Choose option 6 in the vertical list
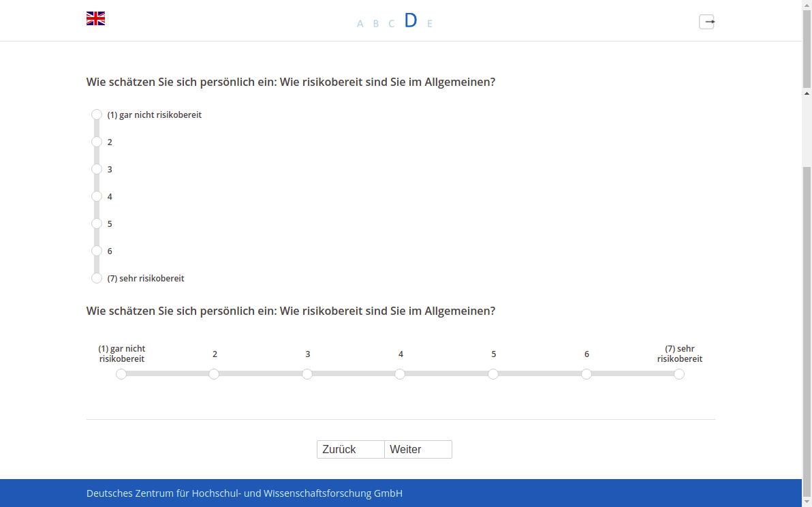The image size is (812, 507). [96, 251]
